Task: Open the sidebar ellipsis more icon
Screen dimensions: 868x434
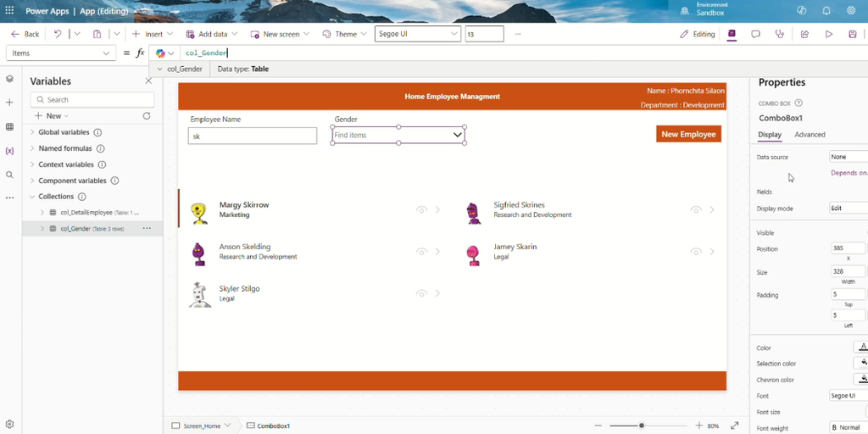Action: coord(9,198)
